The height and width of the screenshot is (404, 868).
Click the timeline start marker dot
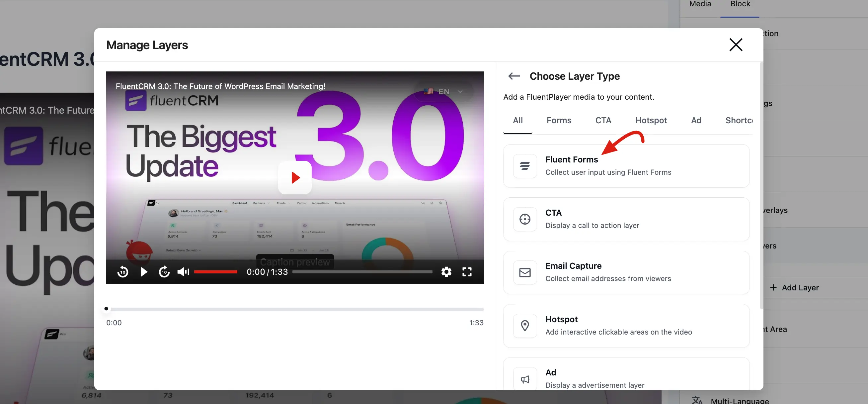coord(106,309)
